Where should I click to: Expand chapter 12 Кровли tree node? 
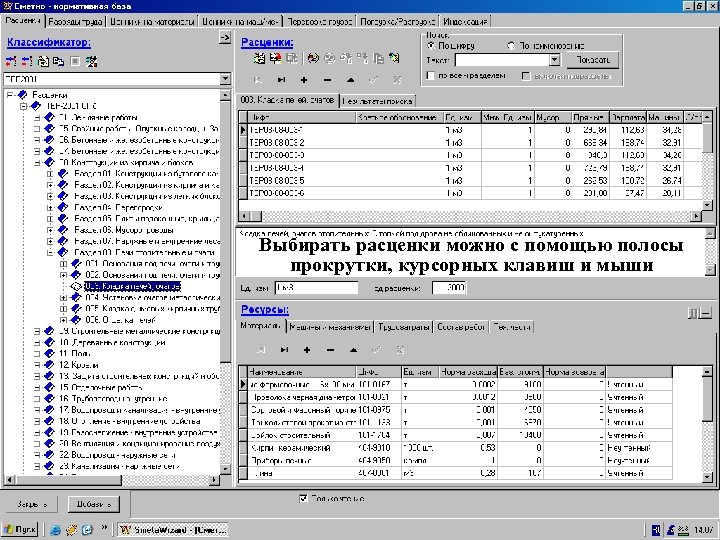[x=37, y=365]
